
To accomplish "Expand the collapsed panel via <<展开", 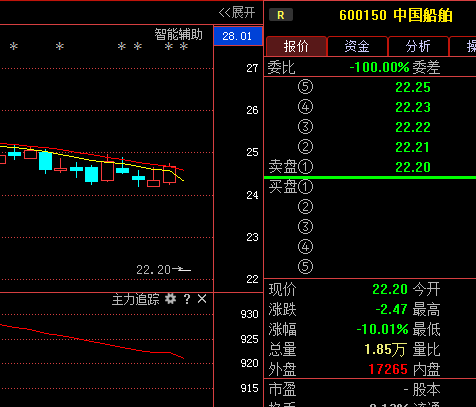I will click(x=237, y=13).
